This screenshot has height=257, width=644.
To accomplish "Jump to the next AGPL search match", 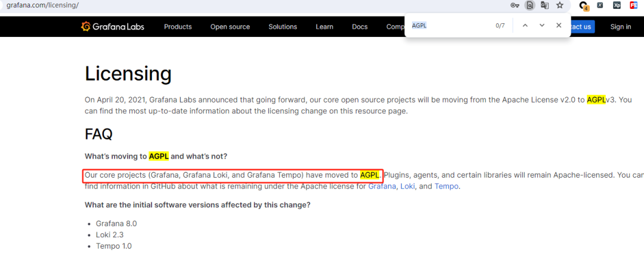I will click(x=541, y=26).
